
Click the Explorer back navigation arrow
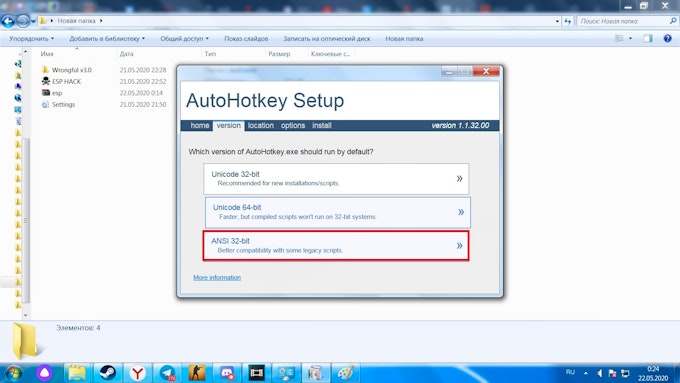[8, 21]
